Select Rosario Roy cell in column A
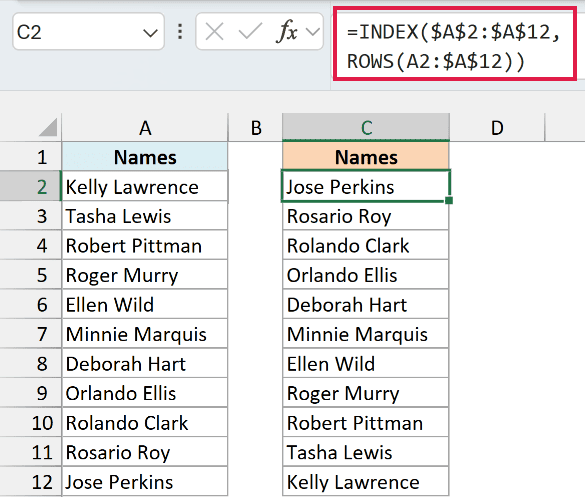This screenshot has height=497, width=585. click(x=145, y=451)
